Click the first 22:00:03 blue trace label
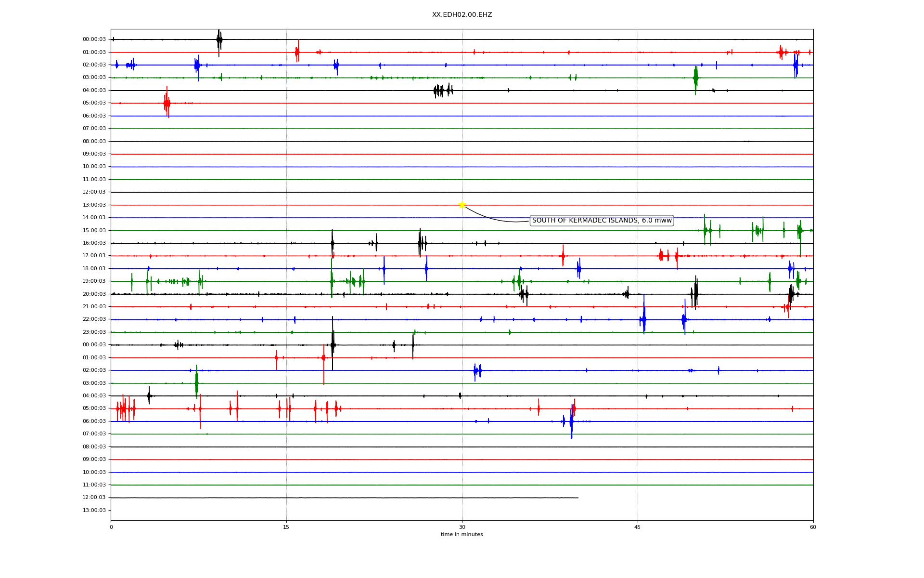Screen dimensions: 924x578 pyautogui.click(x=94, y=319)
